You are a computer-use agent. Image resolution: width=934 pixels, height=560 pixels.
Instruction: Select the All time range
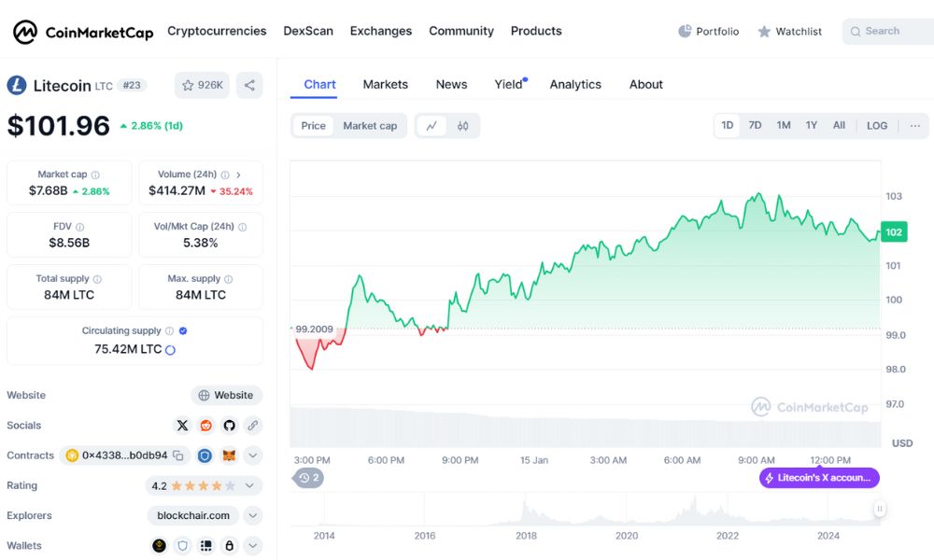(x=839, y=125)
